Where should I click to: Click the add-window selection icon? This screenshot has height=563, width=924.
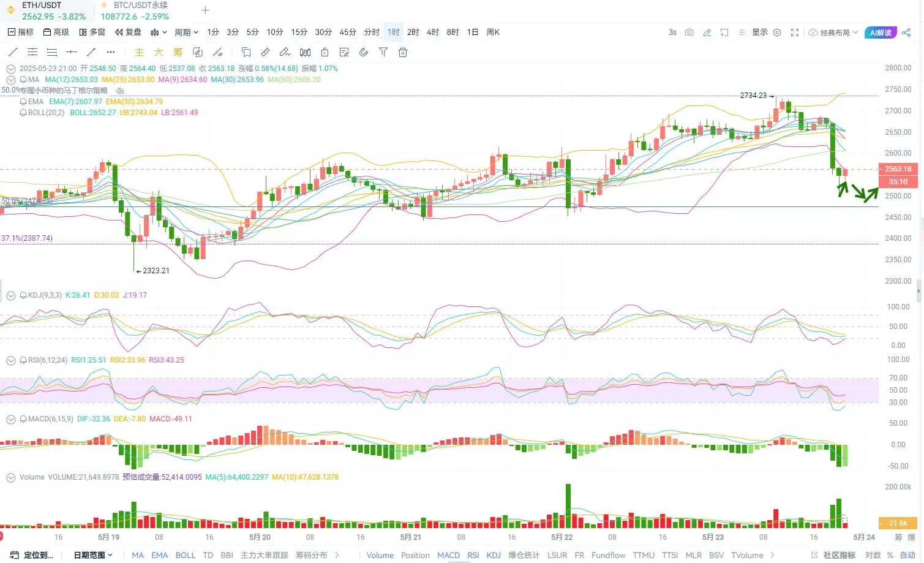[724, 32]
